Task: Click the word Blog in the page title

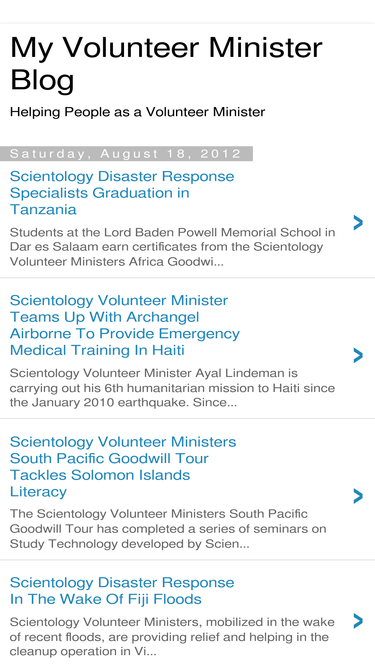Action: pyautogui.click(x=42, y=80)
